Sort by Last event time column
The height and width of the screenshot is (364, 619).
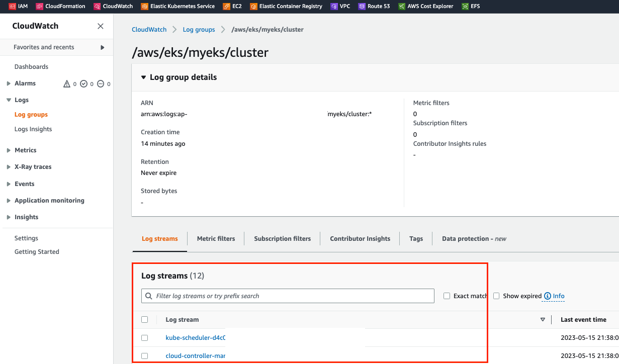coord(583,320)
